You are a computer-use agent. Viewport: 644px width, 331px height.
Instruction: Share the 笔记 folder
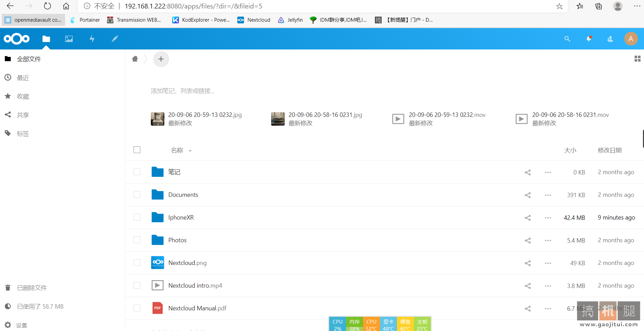528,172
